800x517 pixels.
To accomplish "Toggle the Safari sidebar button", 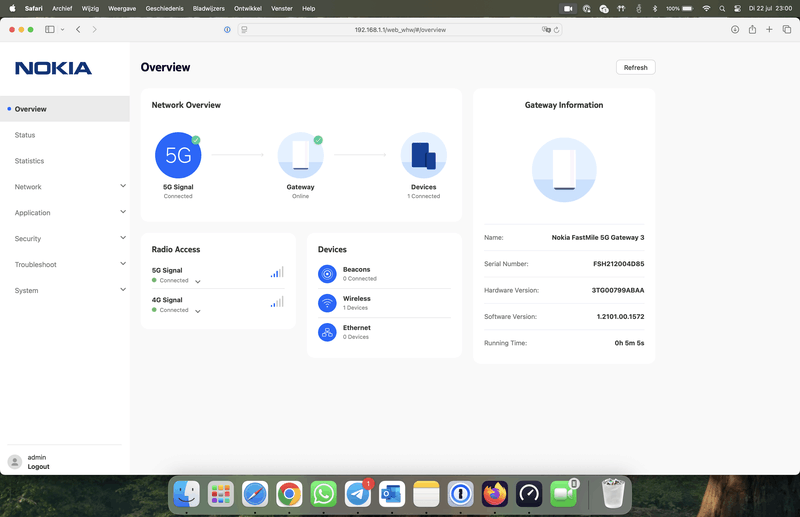I will [49, 30].
